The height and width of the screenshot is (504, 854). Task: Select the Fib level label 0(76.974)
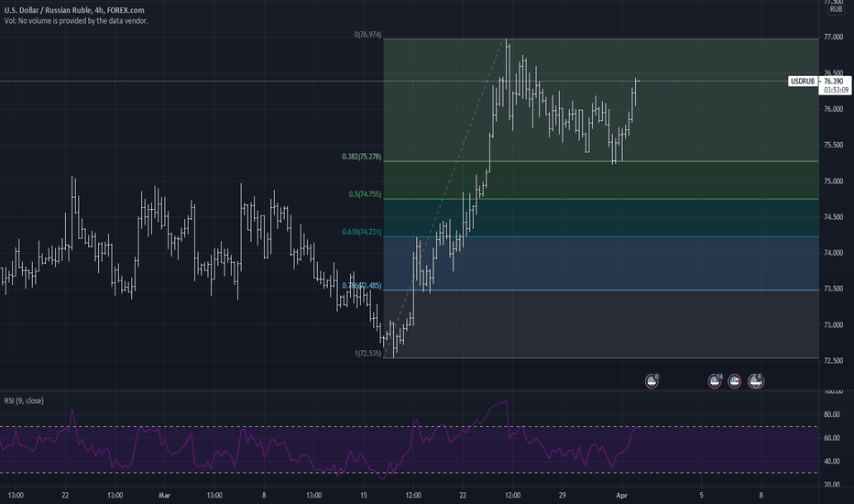coord(367,34)
